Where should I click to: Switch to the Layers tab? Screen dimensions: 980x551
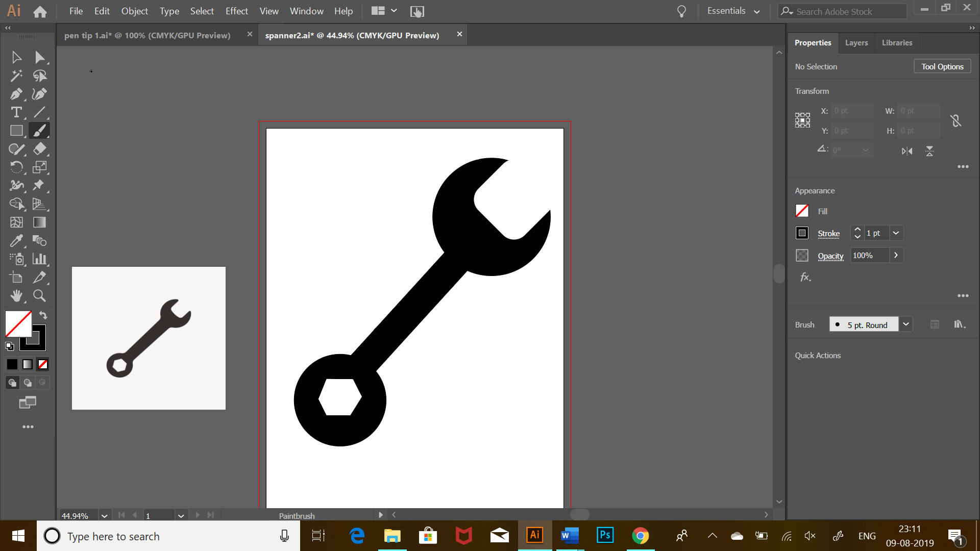pyautogui.click(x=856, y=43)
